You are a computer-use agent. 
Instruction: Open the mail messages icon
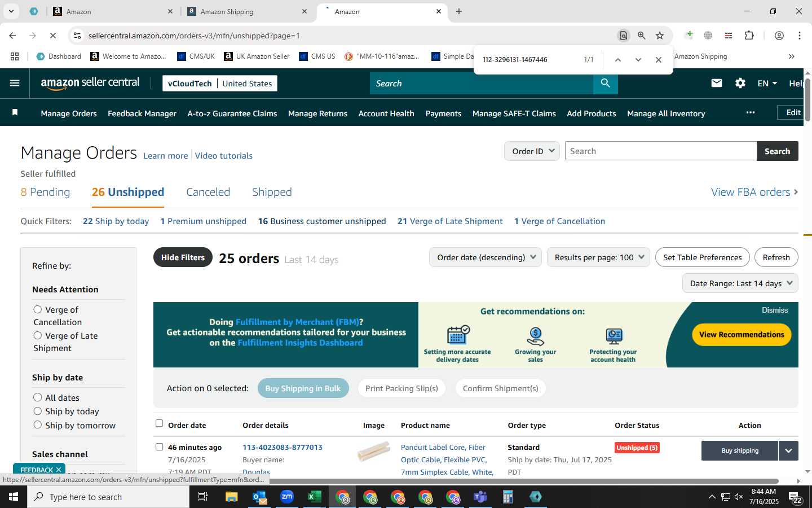click(x=717, y=83)
